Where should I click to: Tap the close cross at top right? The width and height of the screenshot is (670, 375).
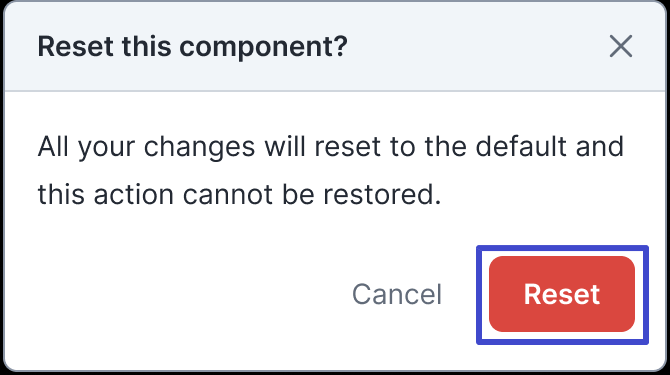pos(620,46)
